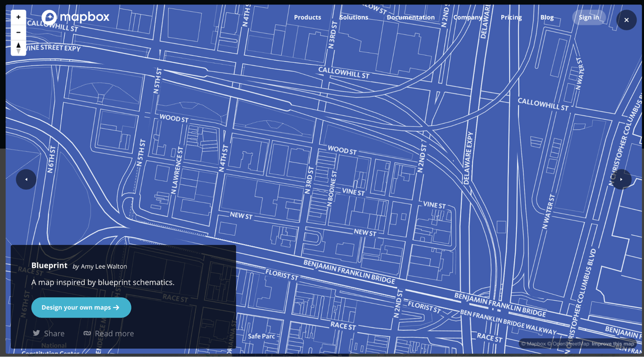This screenshot has height=357, width=644.
Task: Reset map bearing with the compass arrow
Action: coord(18,48)
